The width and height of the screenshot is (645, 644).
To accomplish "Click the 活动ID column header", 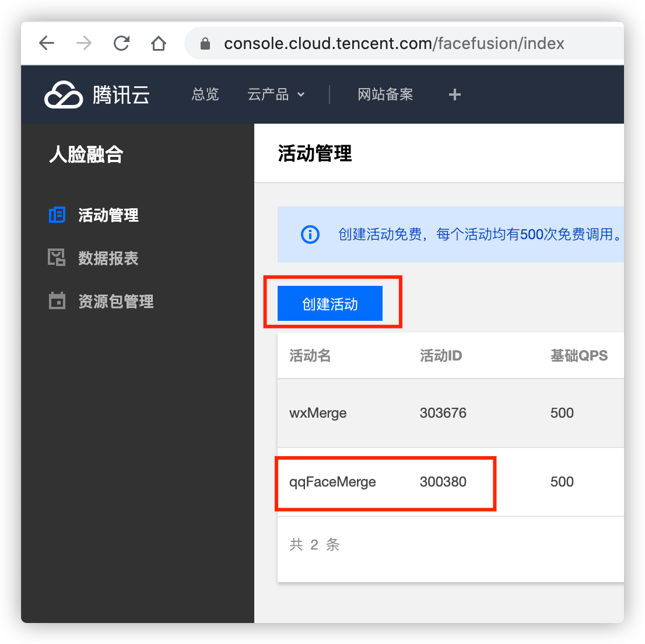I will click(x=441, y=355).
